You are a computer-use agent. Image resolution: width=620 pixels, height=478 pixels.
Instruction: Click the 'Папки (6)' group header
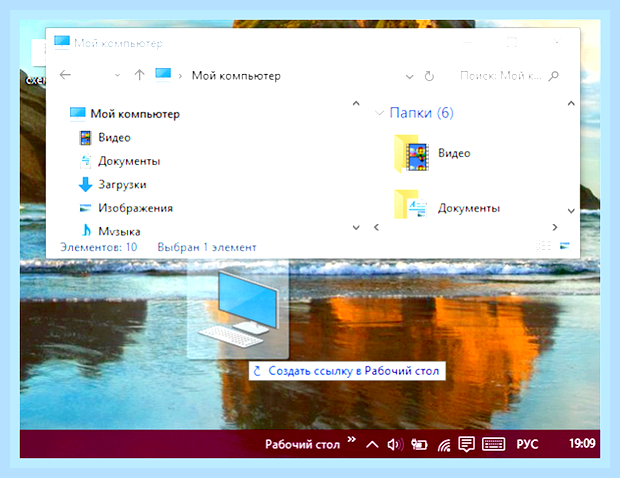pos(421,113)
